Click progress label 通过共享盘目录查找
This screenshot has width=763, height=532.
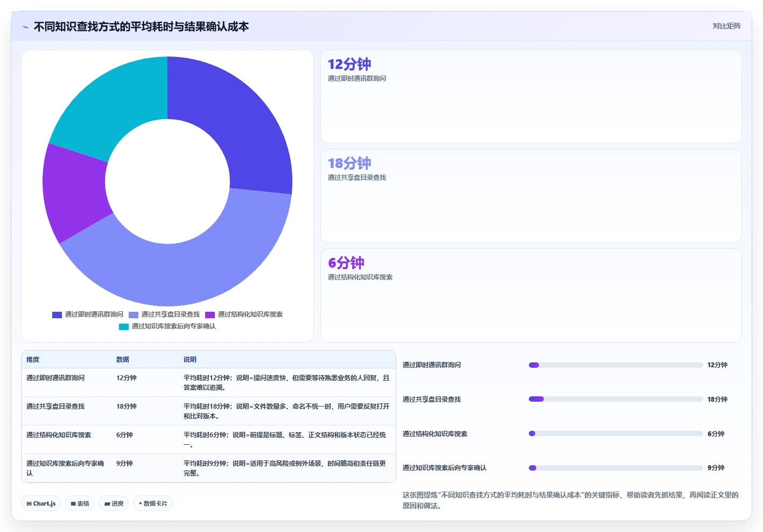pyautogui.click(x=432, y=400)
